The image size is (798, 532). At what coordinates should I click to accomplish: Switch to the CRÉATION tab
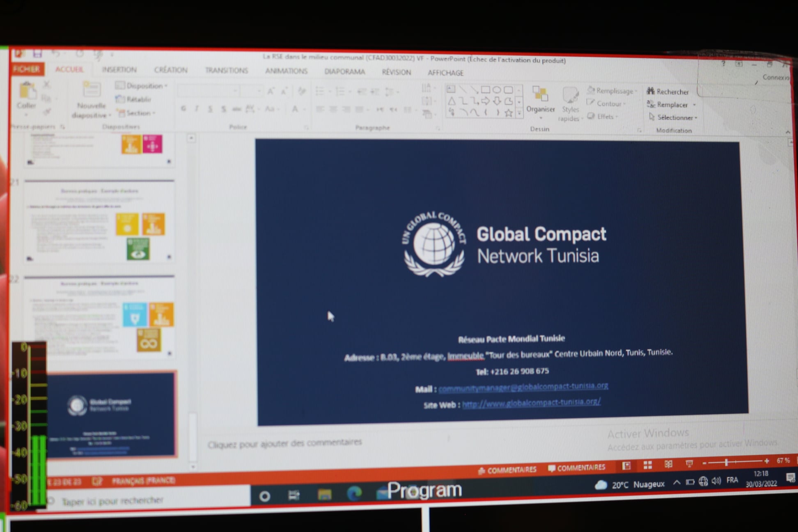pos(171,70)
